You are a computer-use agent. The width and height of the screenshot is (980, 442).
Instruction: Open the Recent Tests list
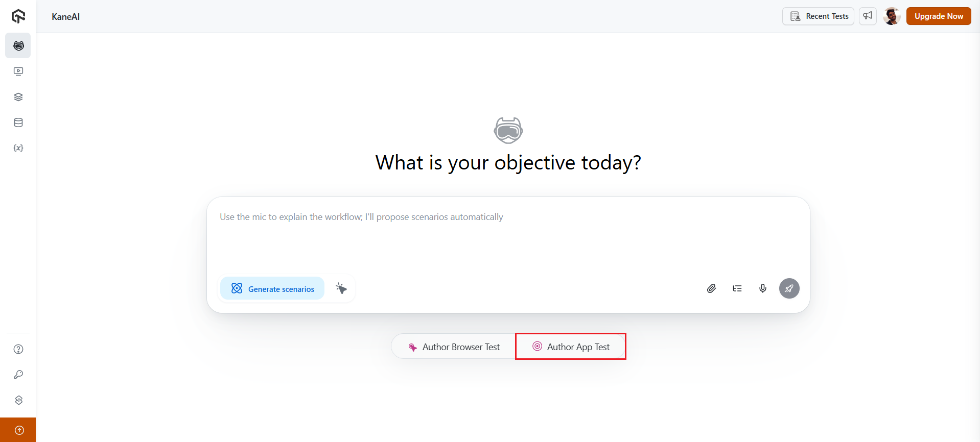click(818, 16)
